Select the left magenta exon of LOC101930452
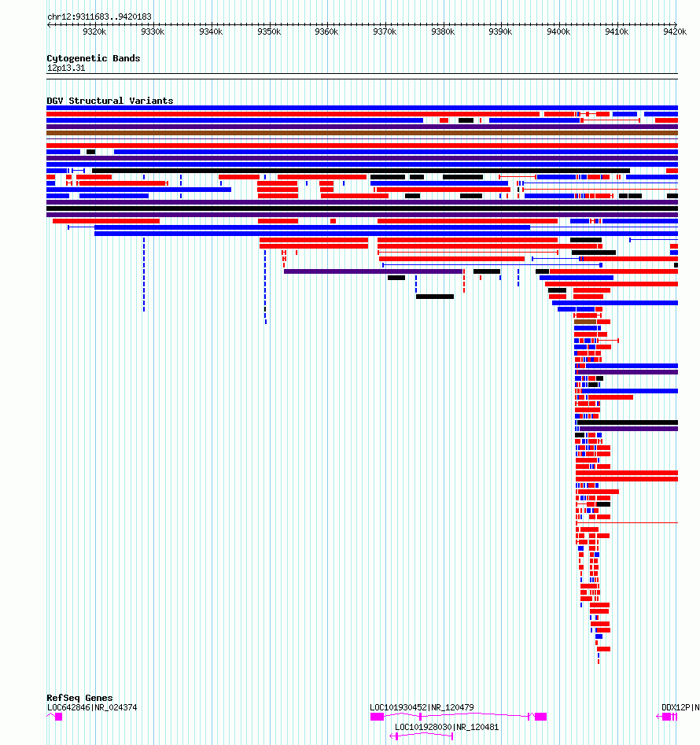700x745 pixels. click(x=377, y=717)
